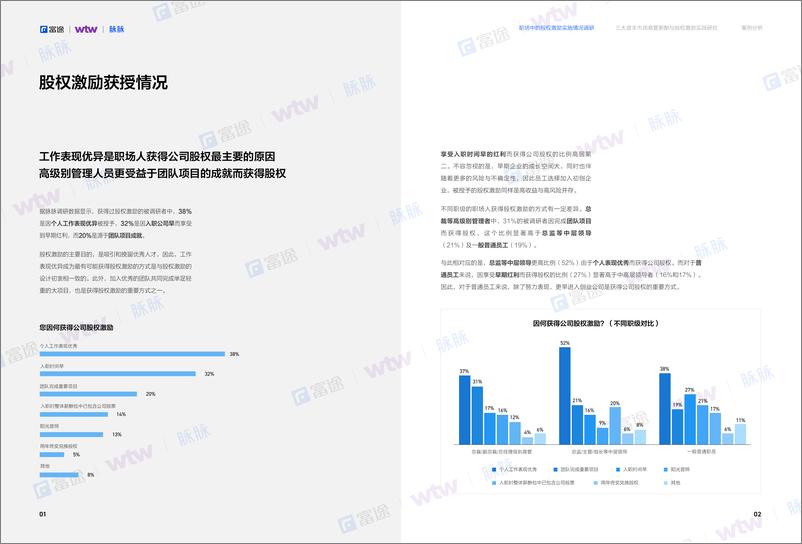802x544 pixels.
Task: Click the 其他 legend entry in the column chart
Action: (672, 483)
